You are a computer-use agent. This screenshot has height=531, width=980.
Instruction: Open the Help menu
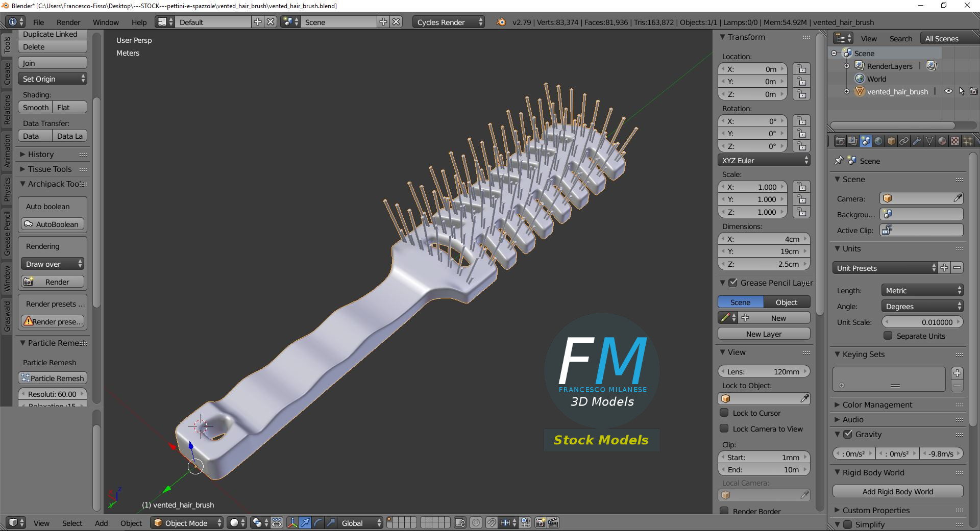tap(139, 22)
